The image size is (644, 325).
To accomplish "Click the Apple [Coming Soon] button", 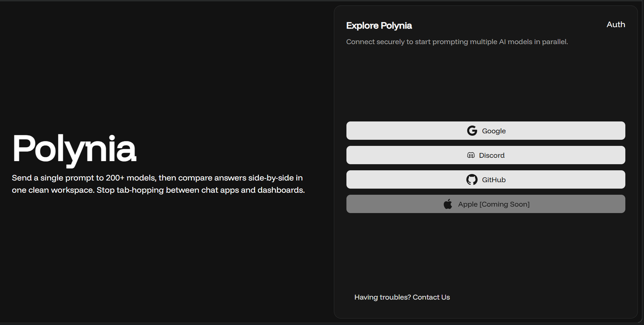I will point(486,204).
